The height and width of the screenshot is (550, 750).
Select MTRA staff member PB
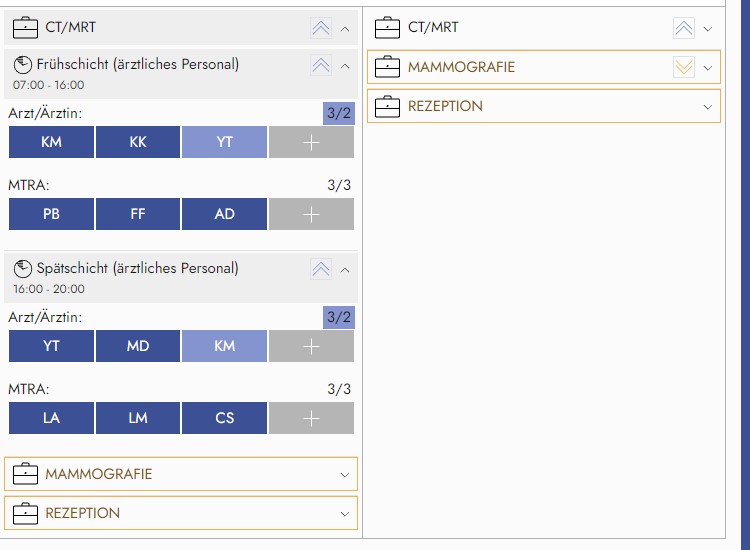point(51,214)
